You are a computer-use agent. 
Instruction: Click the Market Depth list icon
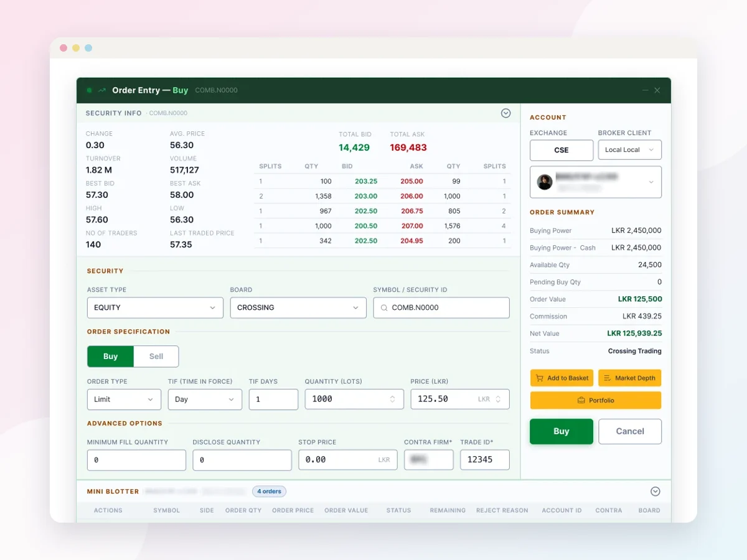607,378
